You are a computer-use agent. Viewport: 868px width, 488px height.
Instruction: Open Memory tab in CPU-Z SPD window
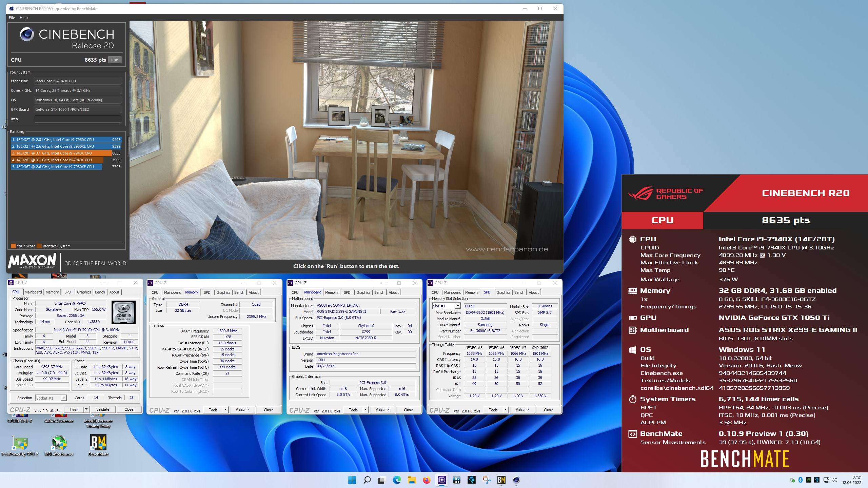(x=471, y=292)
